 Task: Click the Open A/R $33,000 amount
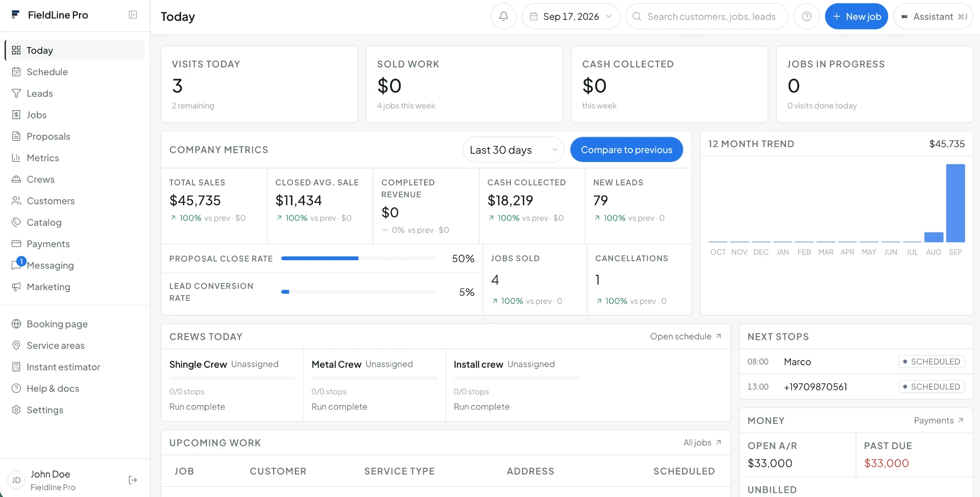click(x=770, y=463)
